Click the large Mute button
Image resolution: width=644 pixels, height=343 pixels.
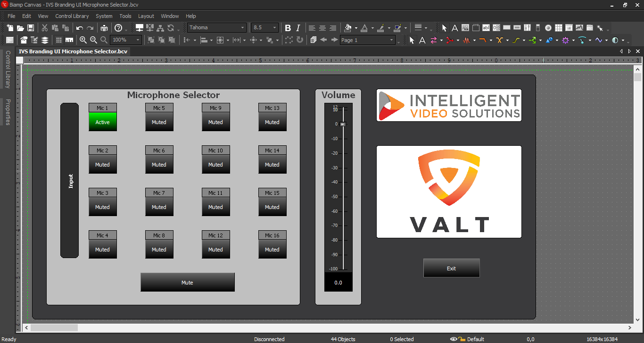click(188, 282)
